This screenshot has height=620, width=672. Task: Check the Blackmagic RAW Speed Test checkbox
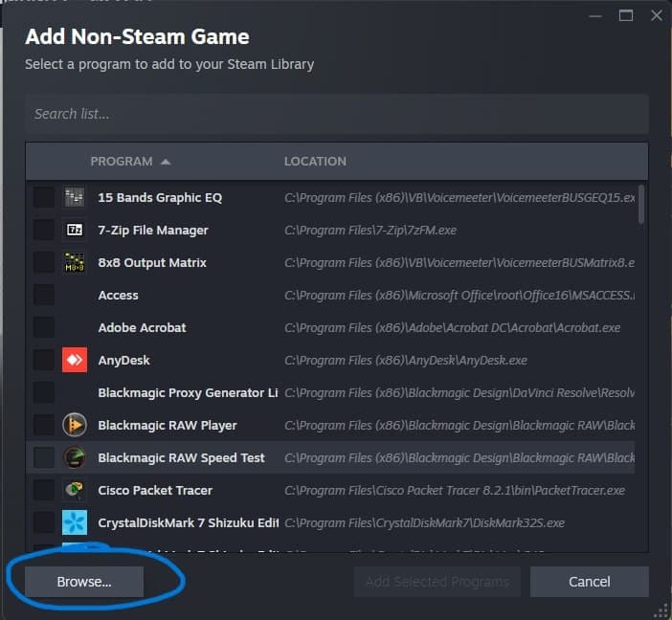[x=44, y=458]
